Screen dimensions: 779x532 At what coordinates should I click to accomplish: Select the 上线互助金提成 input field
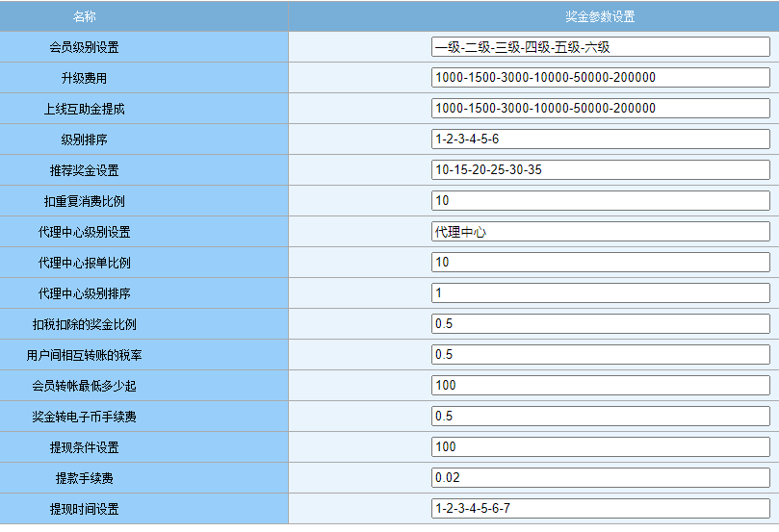pos(601,109)
